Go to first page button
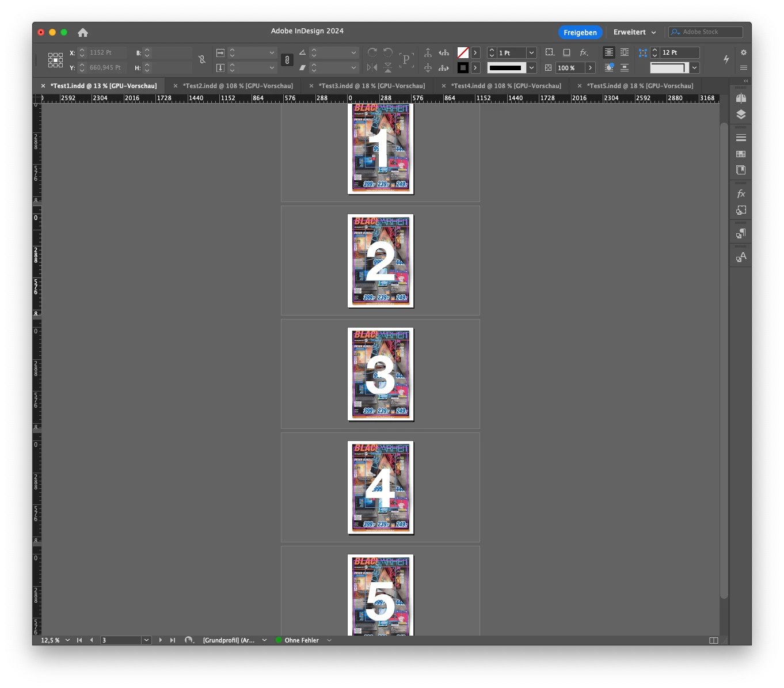This screenshot has width=784, height=688. (x=79, y=640)
